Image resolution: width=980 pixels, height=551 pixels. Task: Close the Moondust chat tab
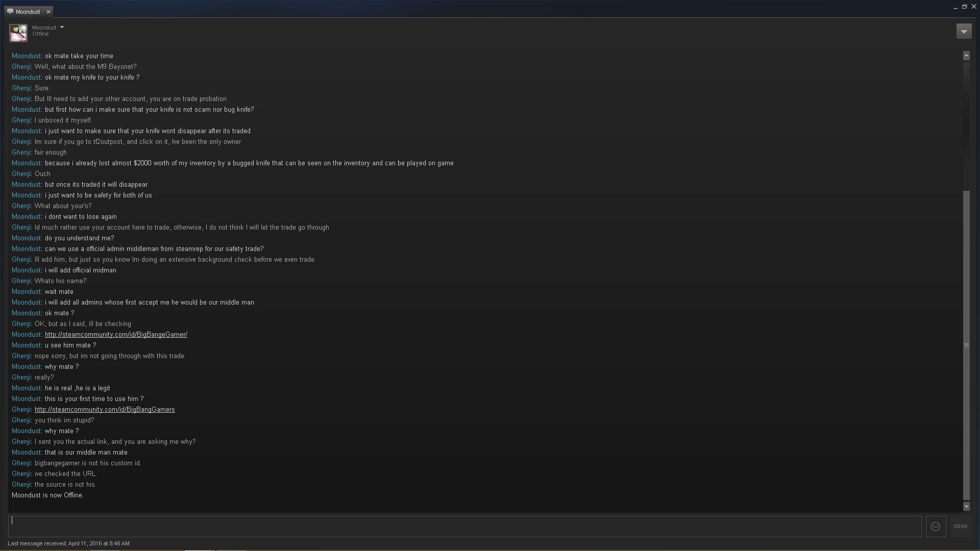[48, 12]
